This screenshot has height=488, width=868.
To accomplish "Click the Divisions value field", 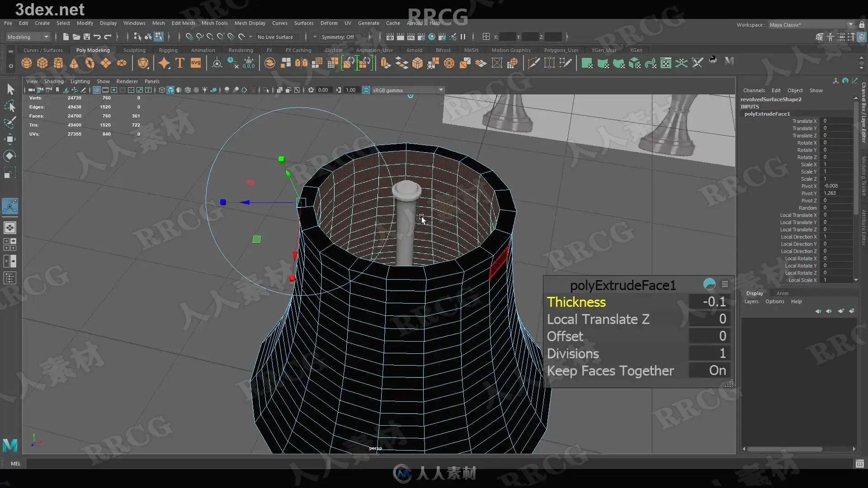I will (x=708, y=353).
